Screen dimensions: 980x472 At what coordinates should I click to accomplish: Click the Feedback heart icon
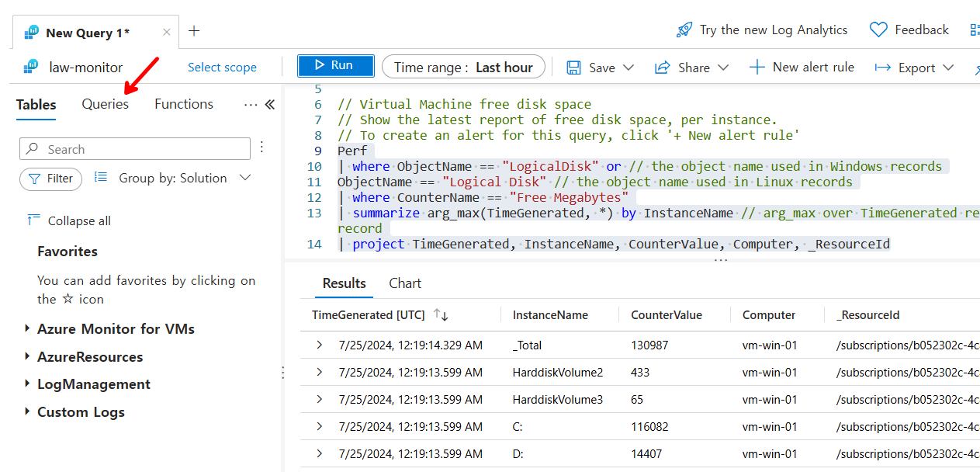878,30
